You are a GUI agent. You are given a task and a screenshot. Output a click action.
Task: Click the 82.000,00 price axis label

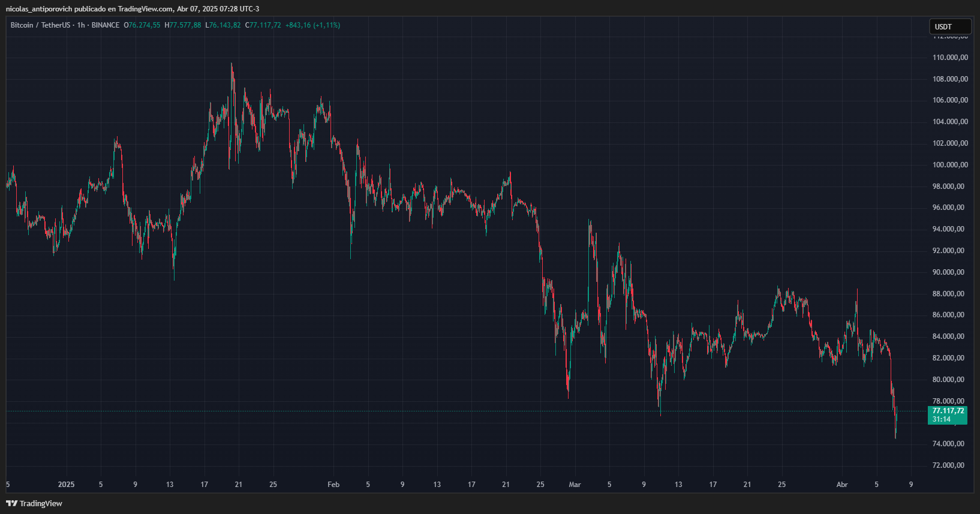click(948, 358)
